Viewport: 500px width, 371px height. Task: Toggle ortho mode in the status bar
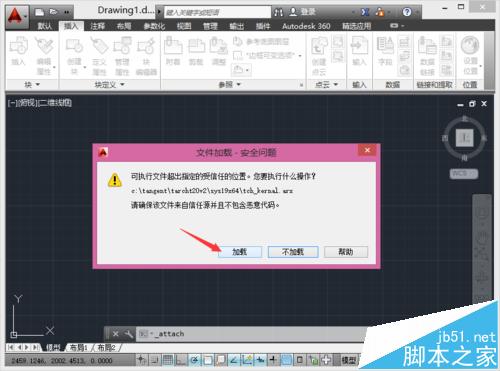tap(181, 360)
